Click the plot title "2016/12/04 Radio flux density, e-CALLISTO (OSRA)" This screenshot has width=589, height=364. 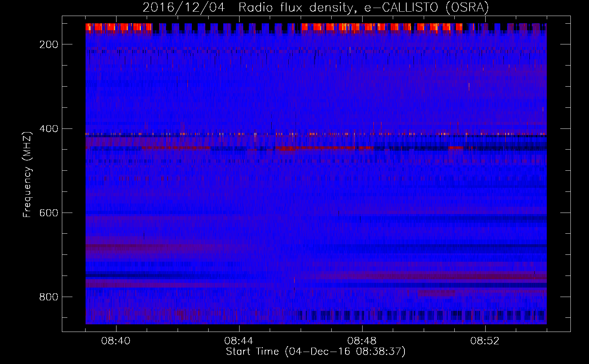tap(316, 7)
